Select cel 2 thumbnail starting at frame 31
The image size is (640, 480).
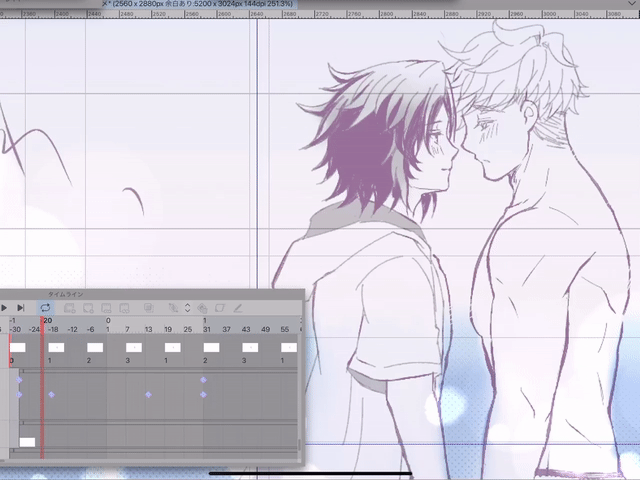click(x=211, y=347)
